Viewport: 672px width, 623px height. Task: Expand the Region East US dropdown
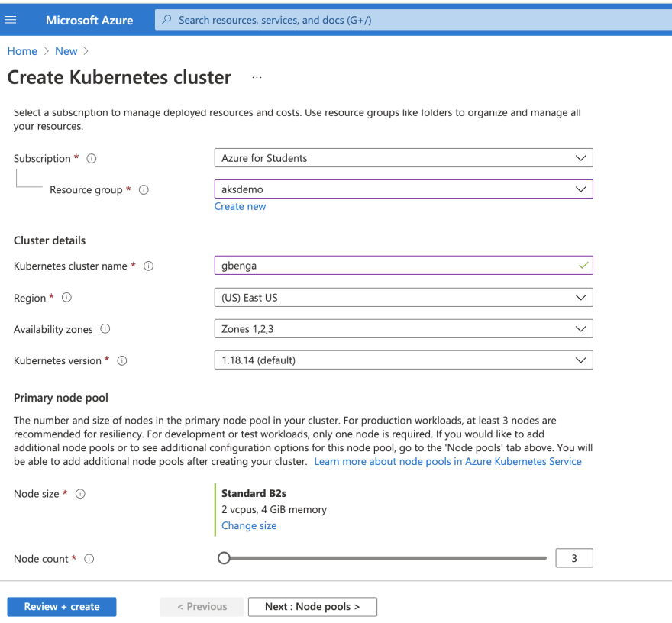[404, 297]
